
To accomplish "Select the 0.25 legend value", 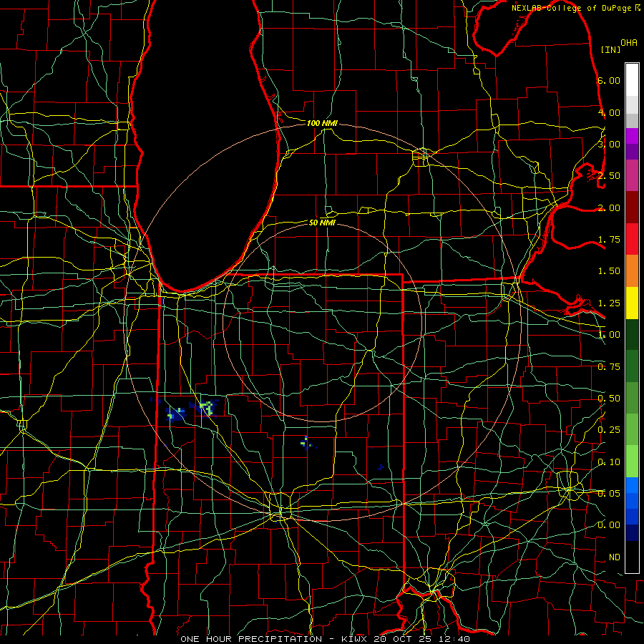I will pos(609,430).
